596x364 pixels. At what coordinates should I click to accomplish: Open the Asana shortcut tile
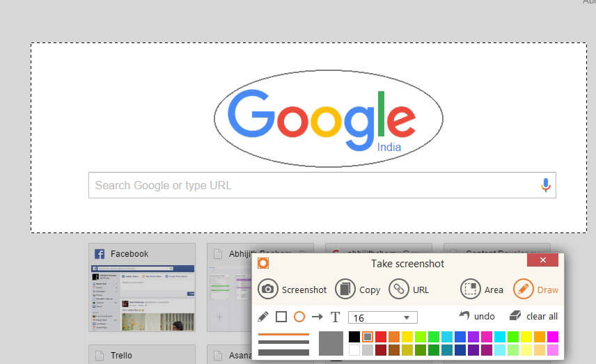tap(230, 354)
